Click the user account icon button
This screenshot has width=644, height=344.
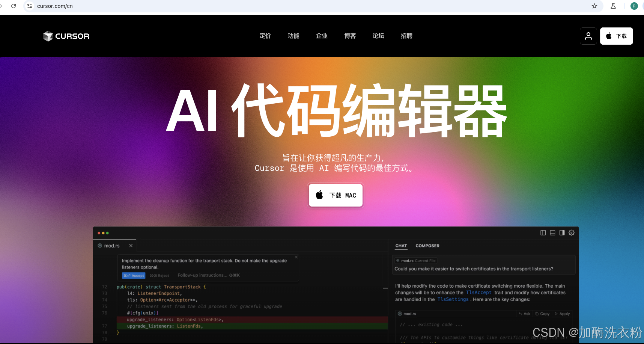588,36
